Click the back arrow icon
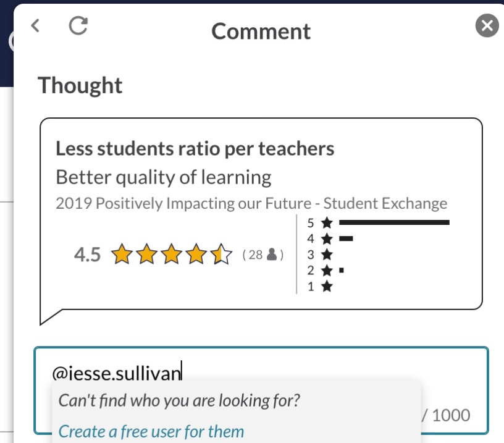The height and width of the screenshot is (443, 504). point(35,25)
